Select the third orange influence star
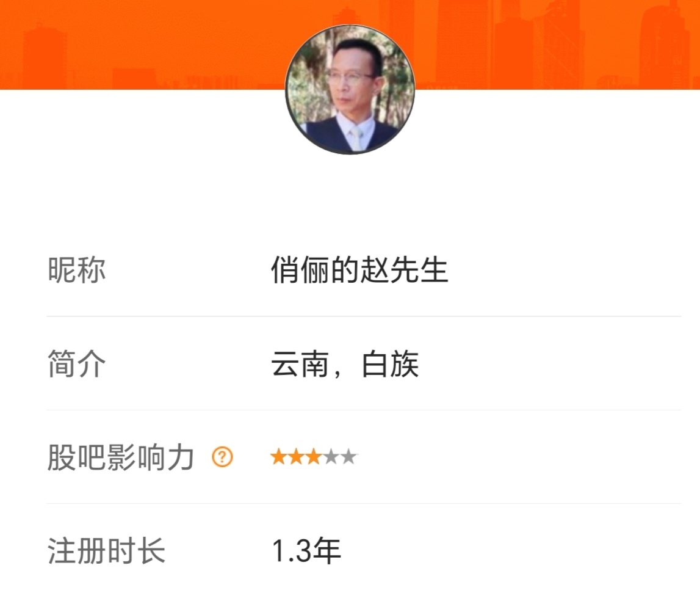 tap(314, 457)
